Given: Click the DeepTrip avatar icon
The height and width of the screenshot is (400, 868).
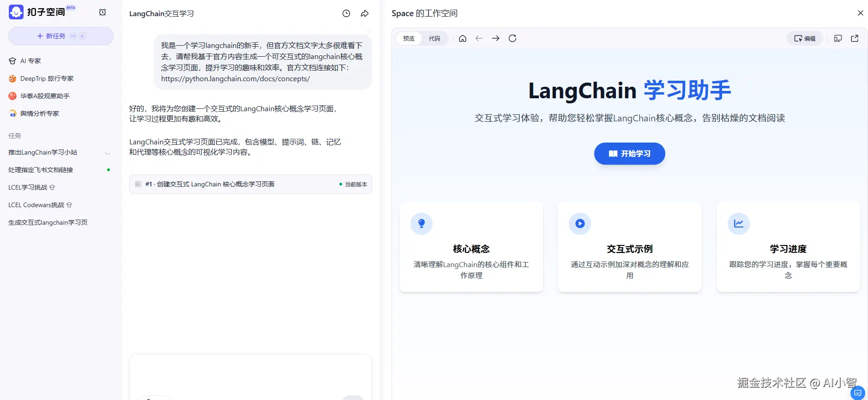Looking at the screenshot, I should click(x=12, y=78).
